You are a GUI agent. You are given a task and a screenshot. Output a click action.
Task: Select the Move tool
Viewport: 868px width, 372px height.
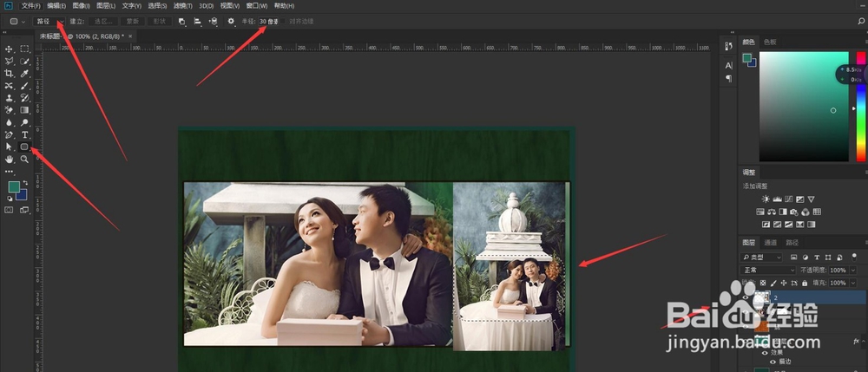click(x=9, y=49)
